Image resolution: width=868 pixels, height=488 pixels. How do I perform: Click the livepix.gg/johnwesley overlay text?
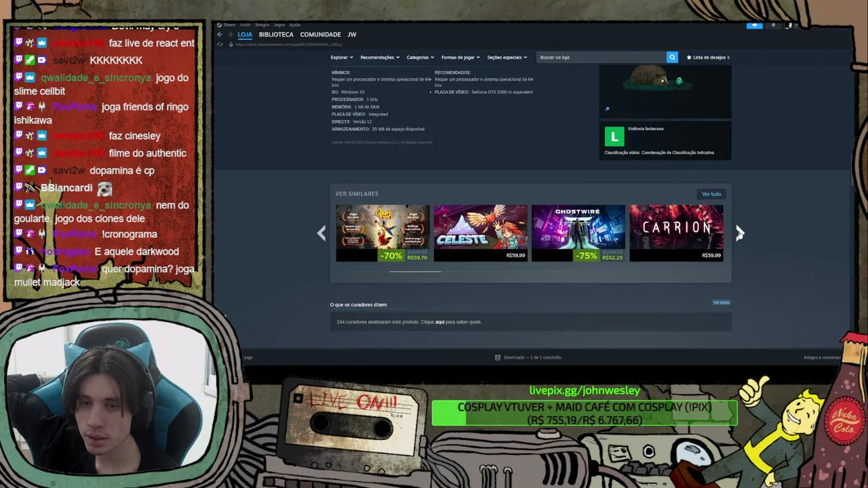pyautogui.click(x=585, y=390)
